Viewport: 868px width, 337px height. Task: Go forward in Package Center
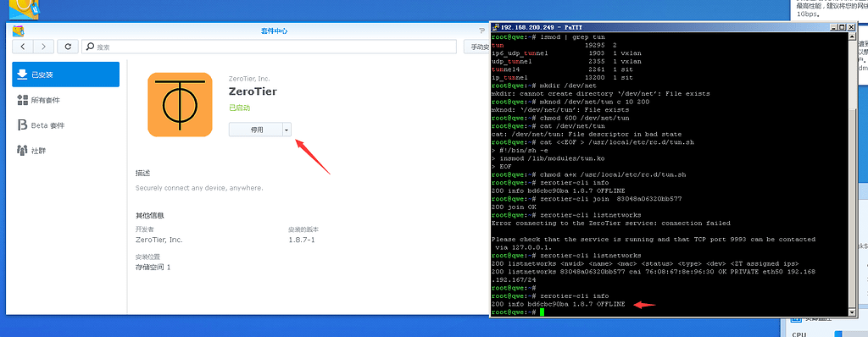(44, 47)
